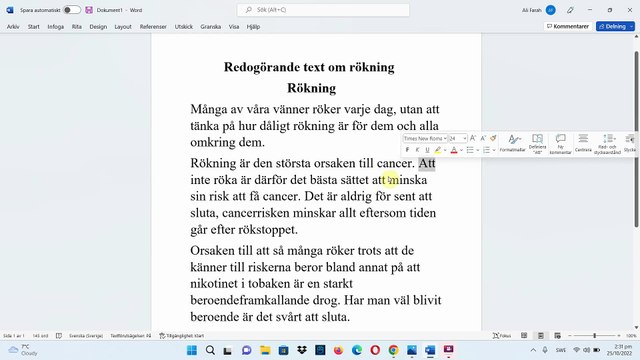Viewport: 640px width, 360px height.
Task: Expand the font color dropdown arrow
Action: coord(461,150)
